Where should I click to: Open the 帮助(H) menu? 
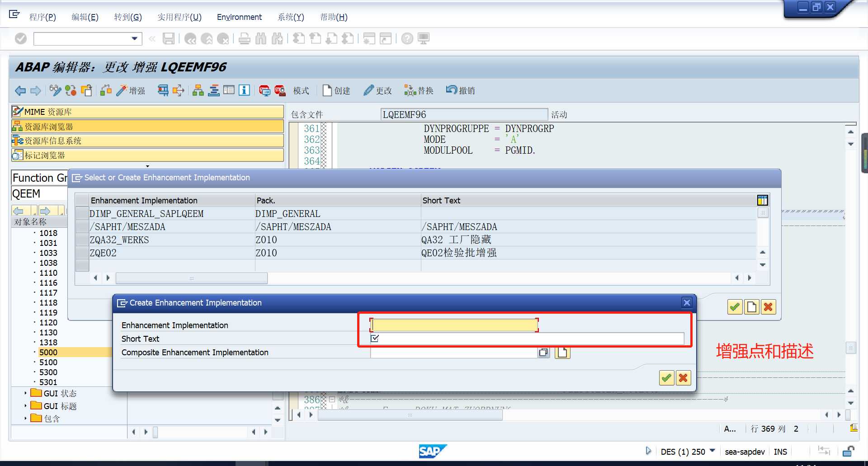(334, 17)
